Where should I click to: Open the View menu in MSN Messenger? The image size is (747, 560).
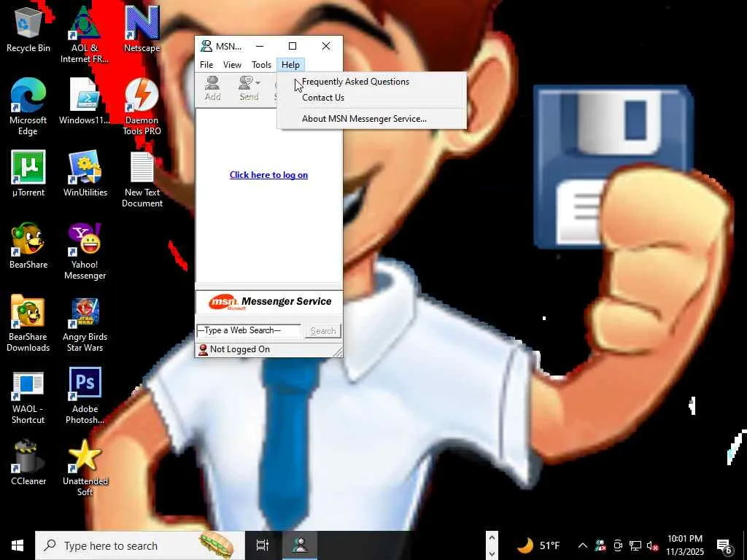coord(233,65)
